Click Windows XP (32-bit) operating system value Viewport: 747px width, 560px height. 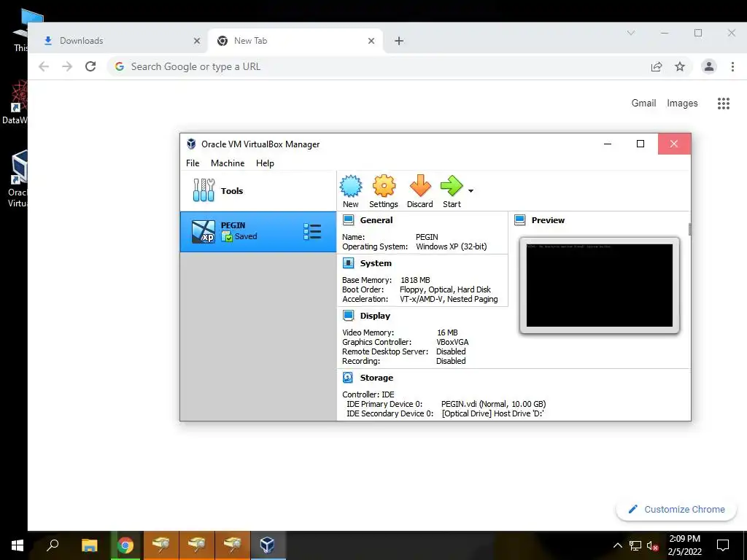coord(451,246)
